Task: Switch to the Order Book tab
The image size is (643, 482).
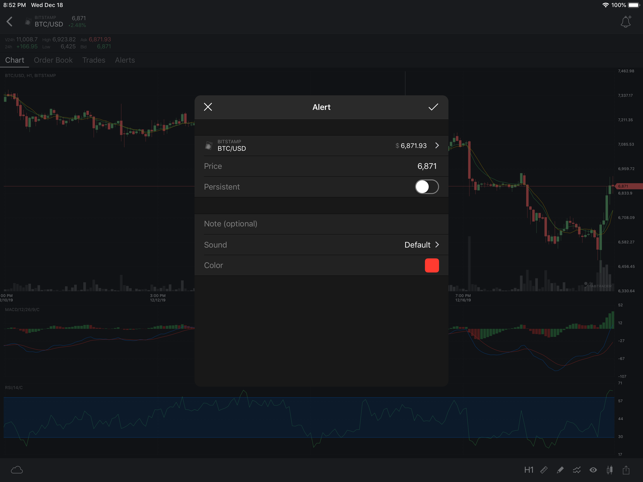Action: 53,60
